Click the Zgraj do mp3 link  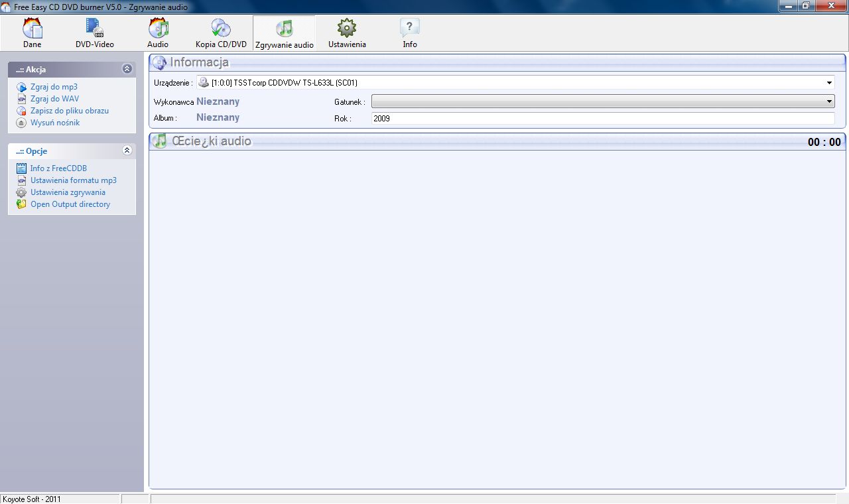pyautogui.click(x=54, y=87)
